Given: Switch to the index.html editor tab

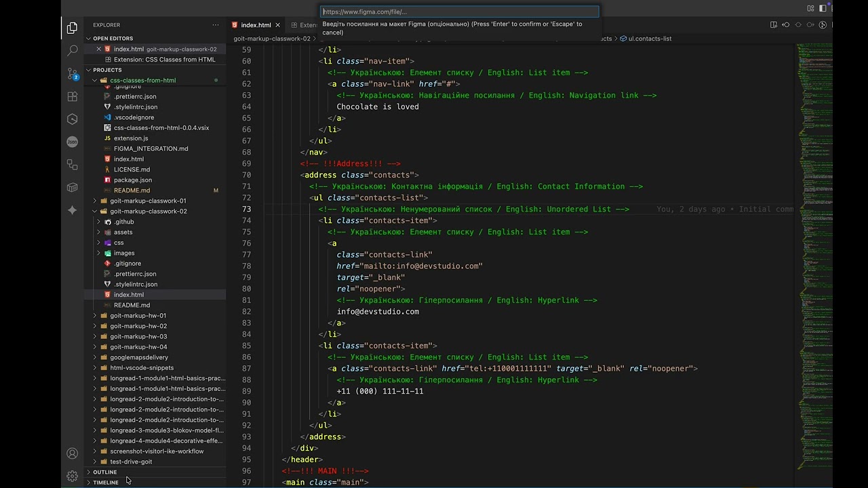Looking at the screenshot, I should [x=256, y=25].
